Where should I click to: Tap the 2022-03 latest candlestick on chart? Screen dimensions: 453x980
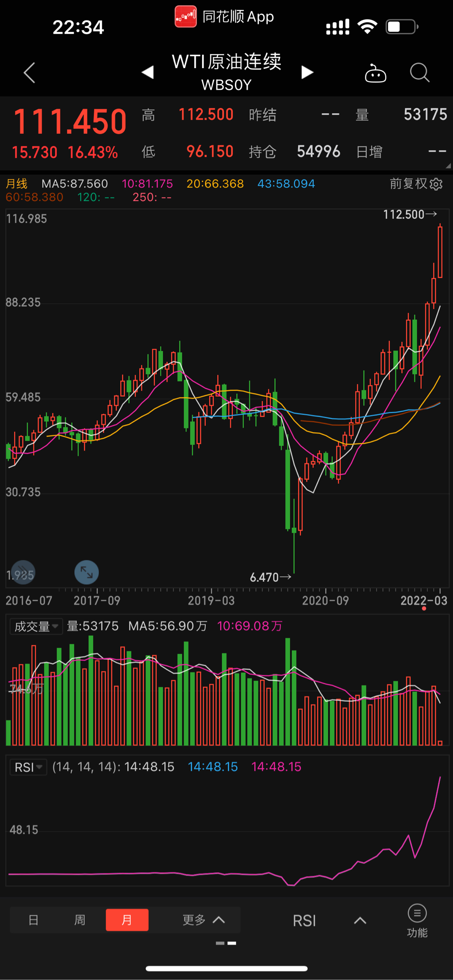tap(440, 251)
